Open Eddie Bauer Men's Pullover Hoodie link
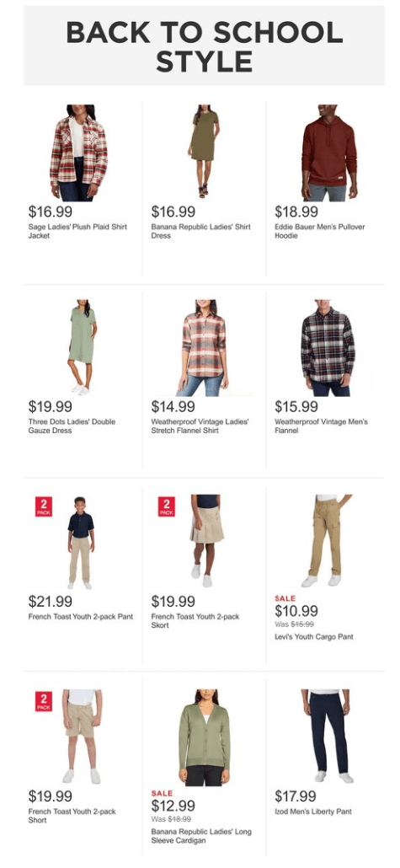Screen dimensions: 400x868 pos(320,232)
